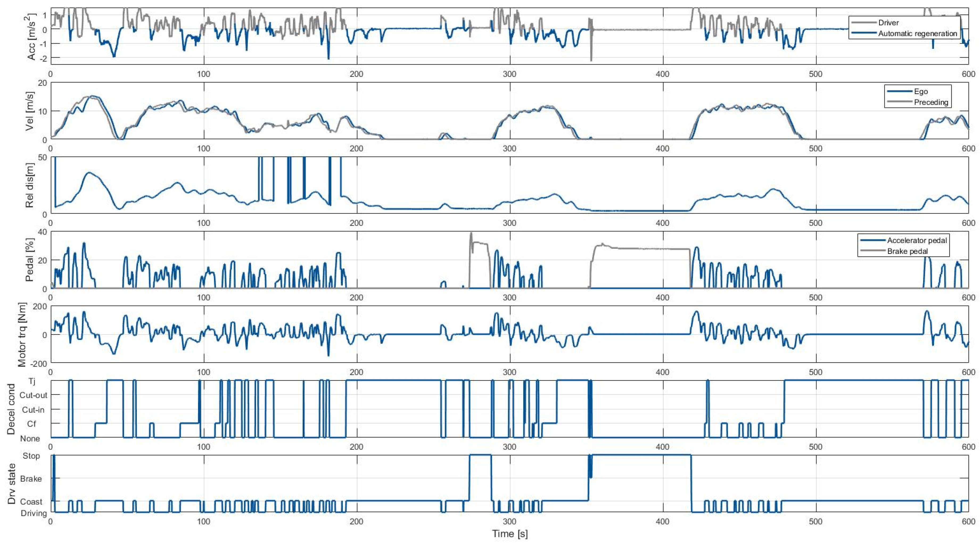
Task: Click the Brake pedal legend entry
Action: click(x=907, y=251)
